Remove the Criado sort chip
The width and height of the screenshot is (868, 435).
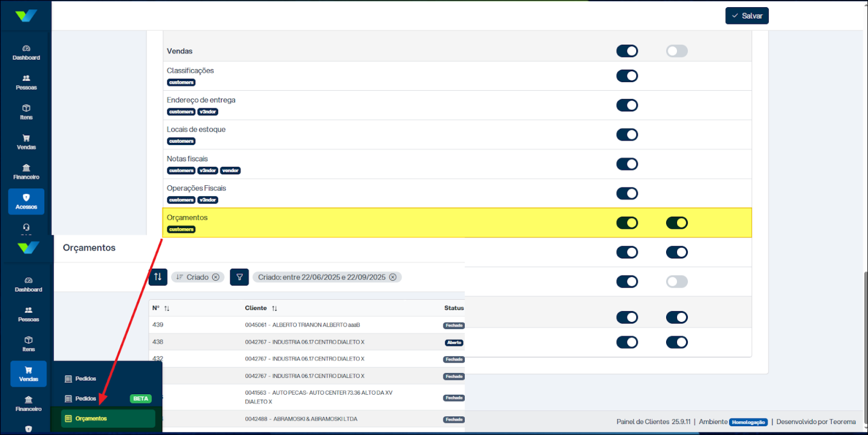[216, 277]
